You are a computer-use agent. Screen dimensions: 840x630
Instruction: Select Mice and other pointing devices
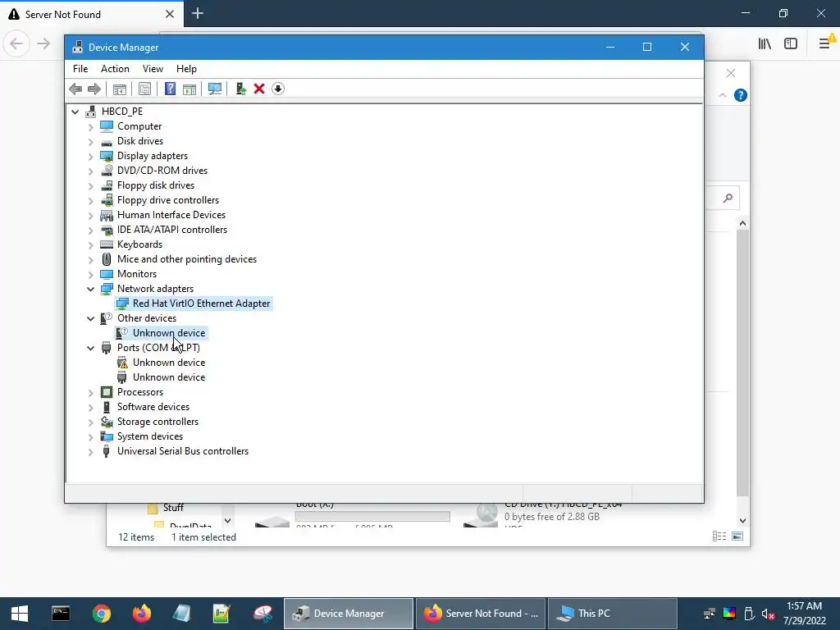(x=186, y=258)
